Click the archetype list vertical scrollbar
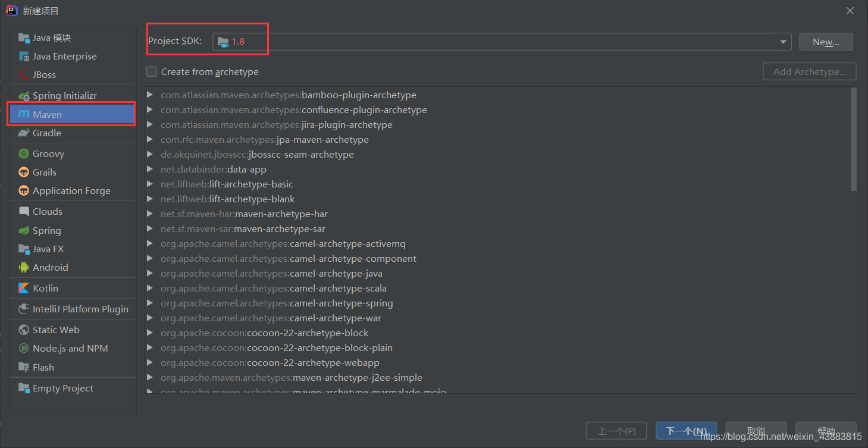Image resolution: width=868 pixels, height=448 pixels. (854, 139)
